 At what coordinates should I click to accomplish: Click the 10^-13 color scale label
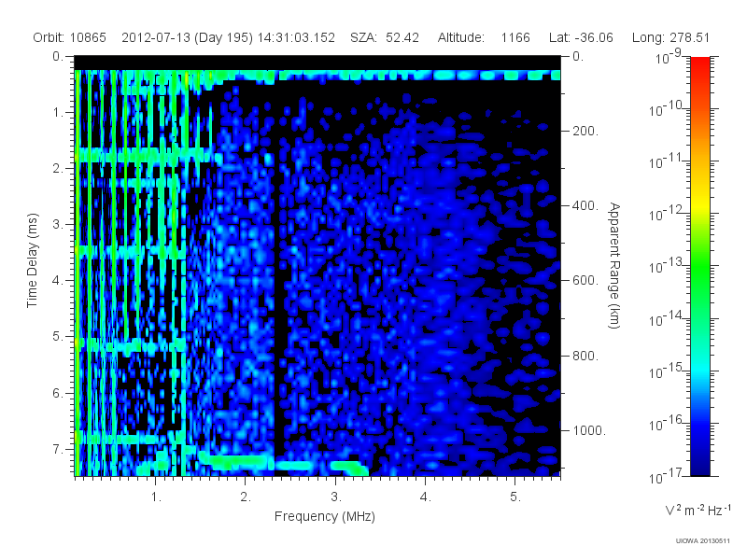coord(666,266)
